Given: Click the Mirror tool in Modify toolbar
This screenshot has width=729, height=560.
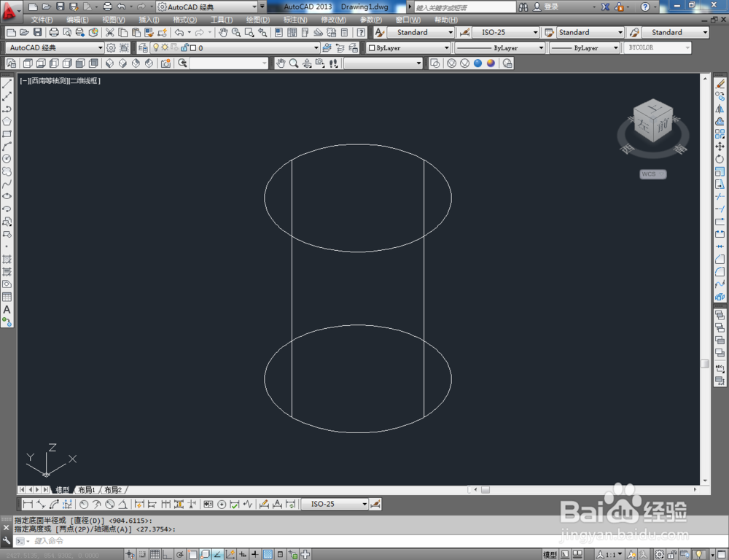Looking at the screenshot, I should 720,109.
